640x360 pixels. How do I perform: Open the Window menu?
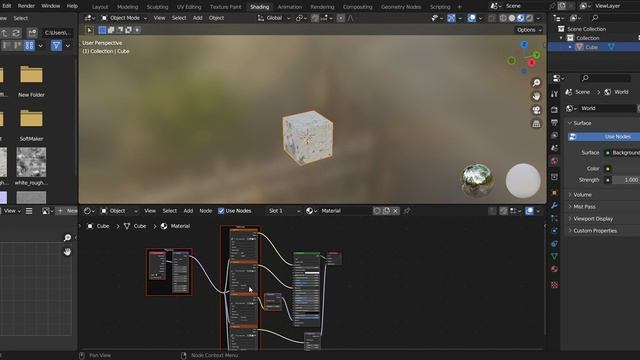[51, 6]
